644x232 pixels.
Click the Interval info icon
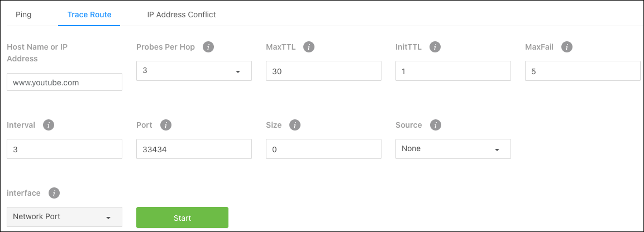tap(49, 125)
